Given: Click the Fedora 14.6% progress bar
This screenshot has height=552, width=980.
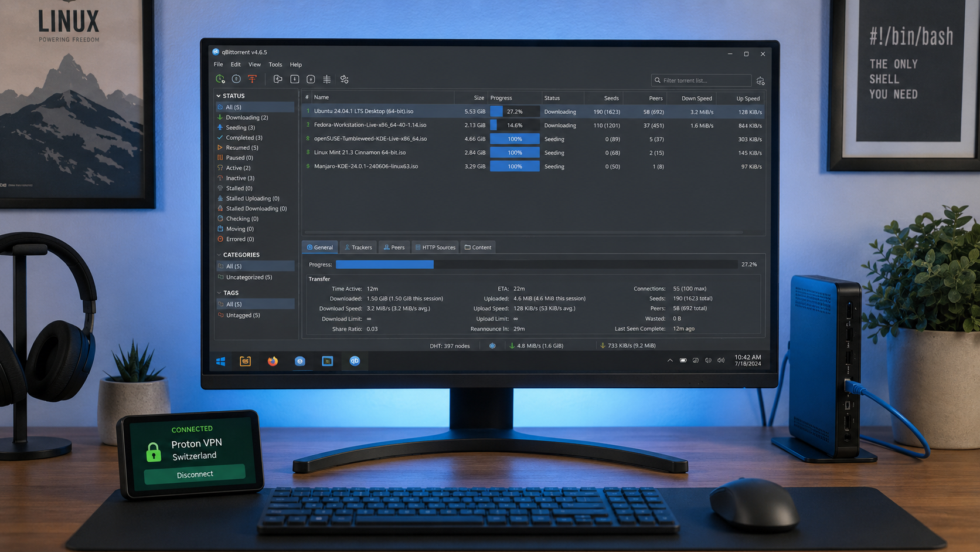Looking at the screenshot, I should [515, 125].
